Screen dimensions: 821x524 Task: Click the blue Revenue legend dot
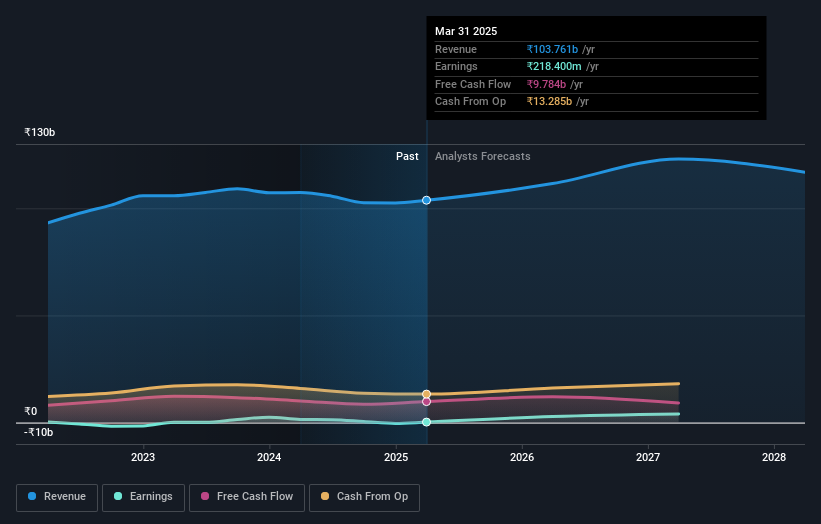coord(32,496)
